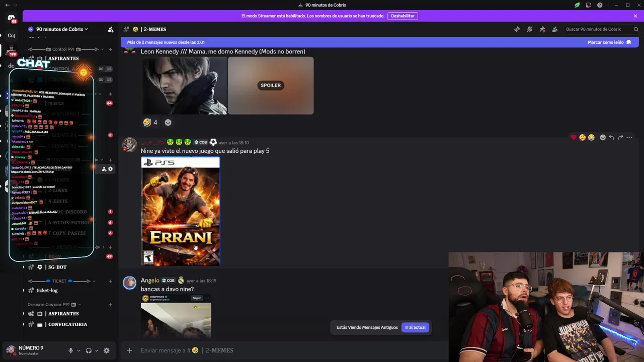Expand threads arrow beside SG-BOT
Viewport: 644px width, 362px height.
point(24,267)
